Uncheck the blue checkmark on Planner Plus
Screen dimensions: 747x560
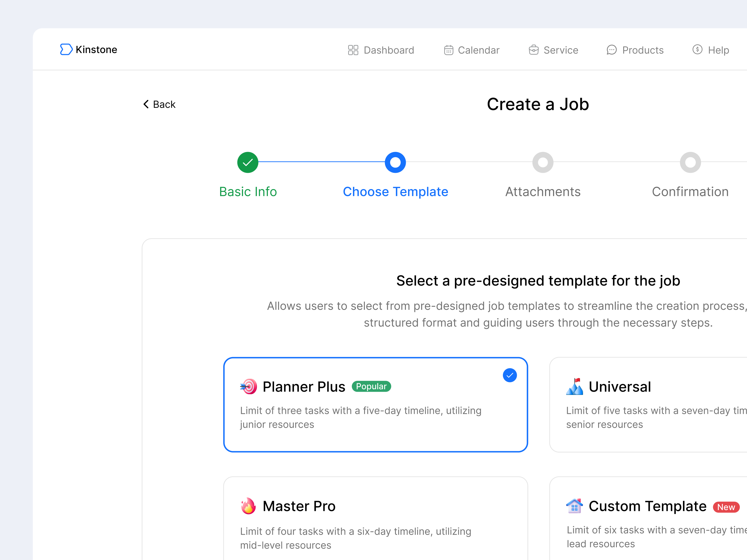click(510, 375)
